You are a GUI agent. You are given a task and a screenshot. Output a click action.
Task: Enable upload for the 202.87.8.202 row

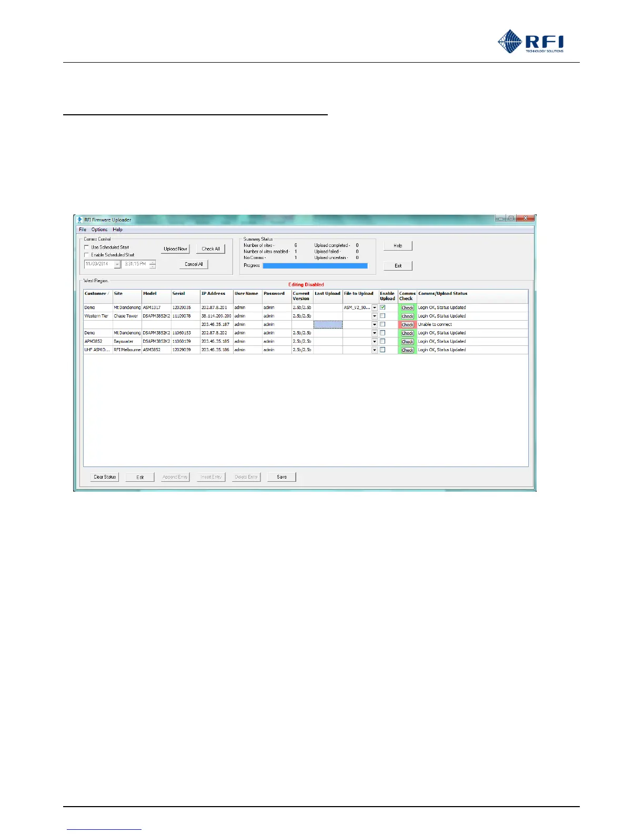click(383, 333)
